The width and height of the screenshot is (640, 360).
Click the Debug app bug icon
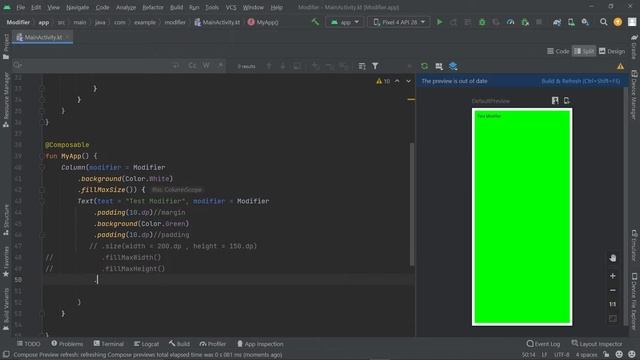tap(482, 22)
